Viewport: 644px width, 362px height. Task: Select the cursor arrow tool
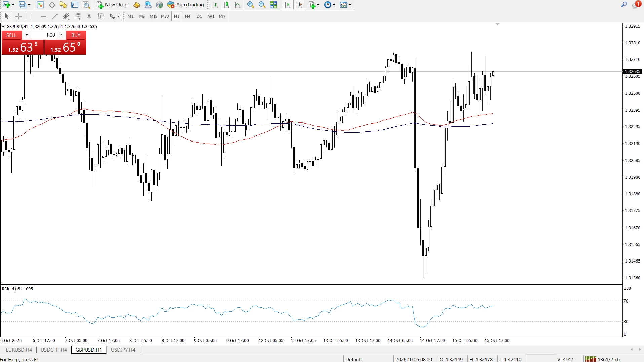pyautogui.click(x=7, y=16)
